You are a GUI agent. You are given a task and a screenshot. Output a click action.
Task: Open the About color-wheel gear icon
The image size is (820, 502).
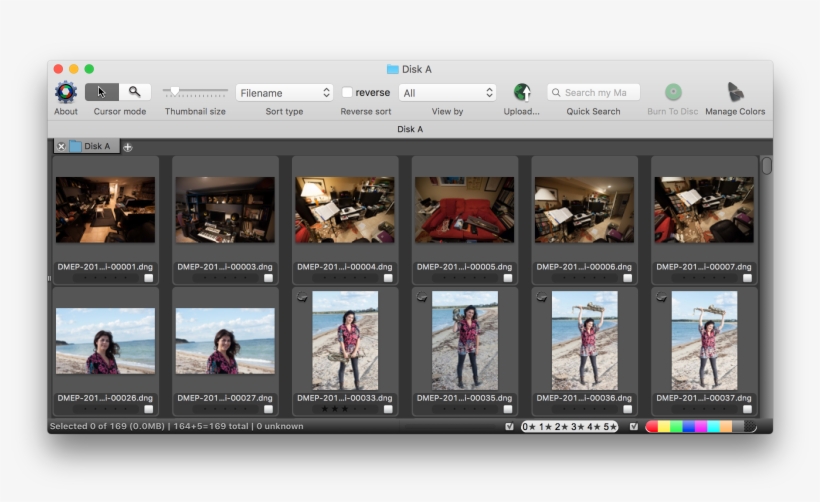[66, 92]
